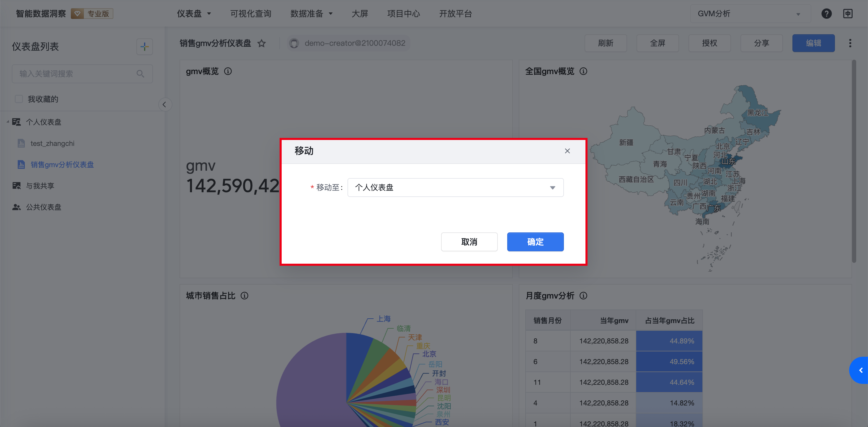The image size is (868, 427).
Task: Click the add dashboard plus icon
Action: [x=144, y=46]
